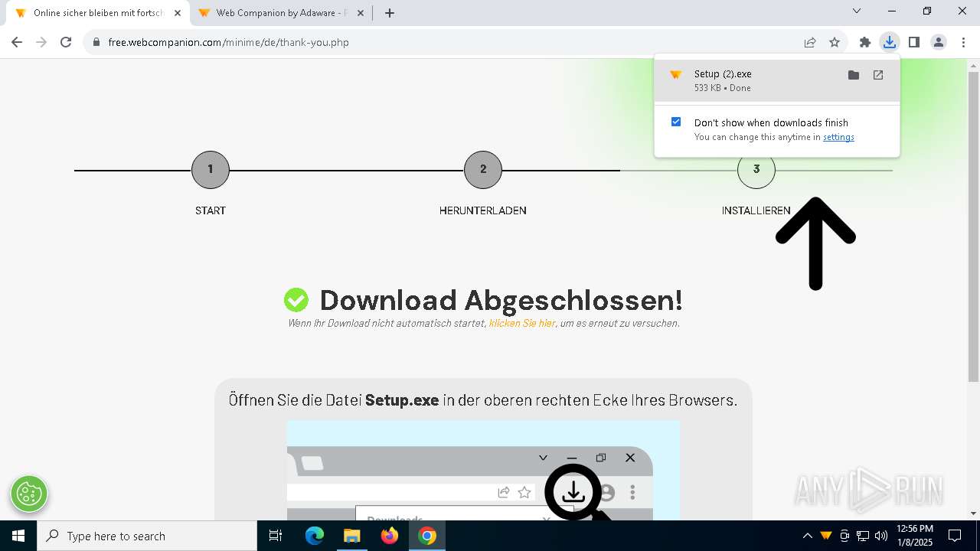The height and width of the screenshot is (551, 980).
Task: Click the START step label
Action: tap(211, 210)
